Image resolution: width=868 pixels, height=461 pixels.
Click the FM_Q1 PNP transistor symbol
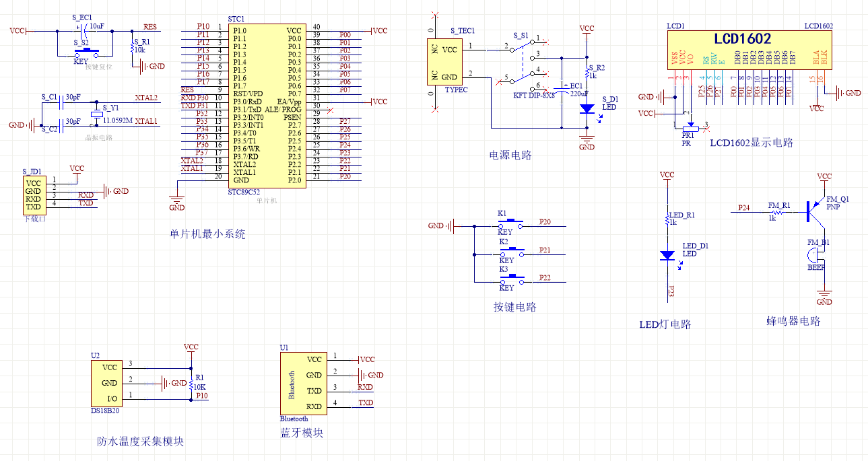pyautogui.click(x=815, y=211)
